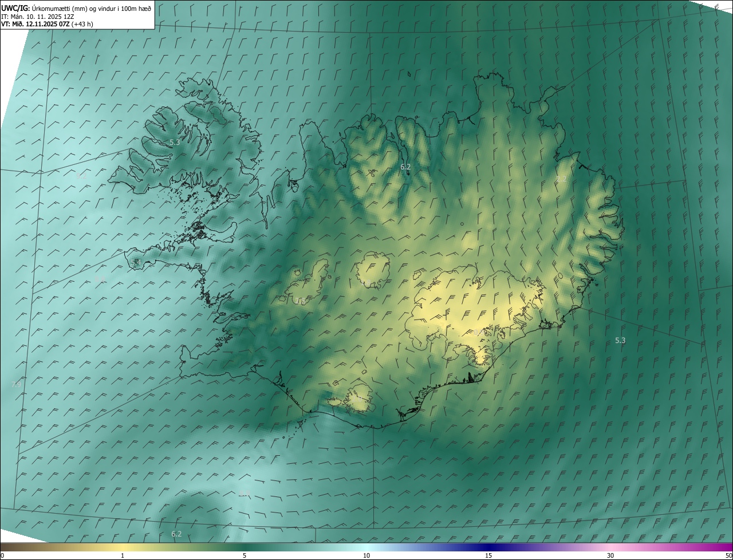This screenshot has width=733, height=560.
Task: Click the 5 tick label on the color scale
Action: tap(245, 555)
